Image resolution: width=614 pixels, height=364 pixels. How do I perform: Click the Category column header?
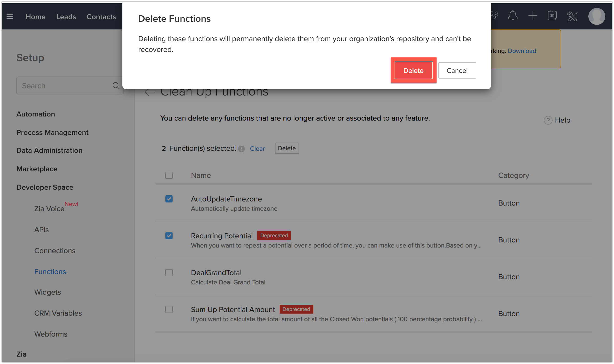click(x=514, y=175)
